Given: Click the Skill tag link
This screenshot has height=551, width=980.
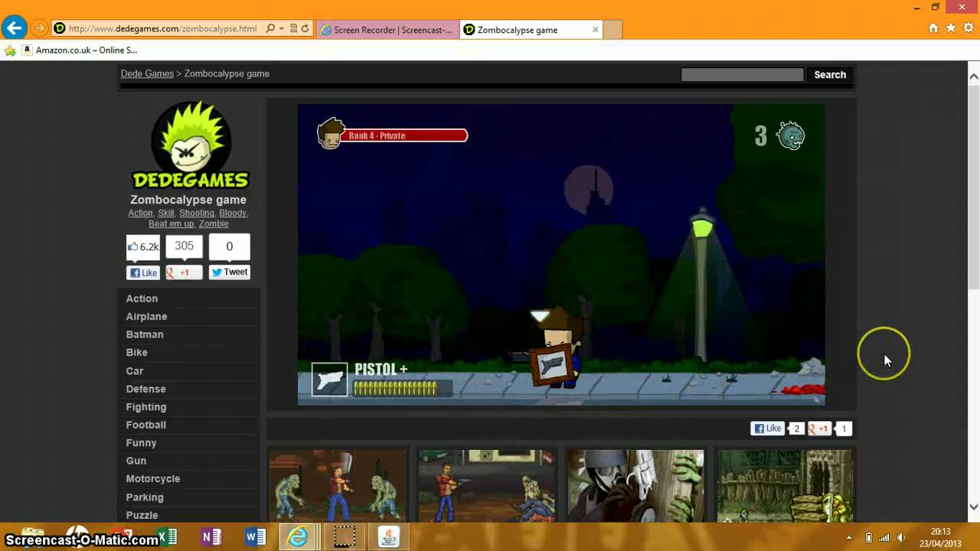Looking at the screenshot, I should (x=166, y=213).
